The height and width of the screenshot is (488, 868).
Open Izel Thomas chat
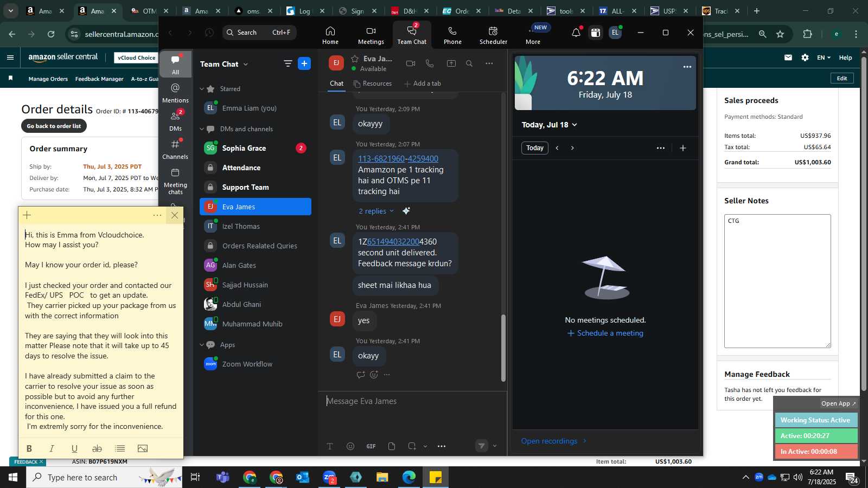coord(256,226)
